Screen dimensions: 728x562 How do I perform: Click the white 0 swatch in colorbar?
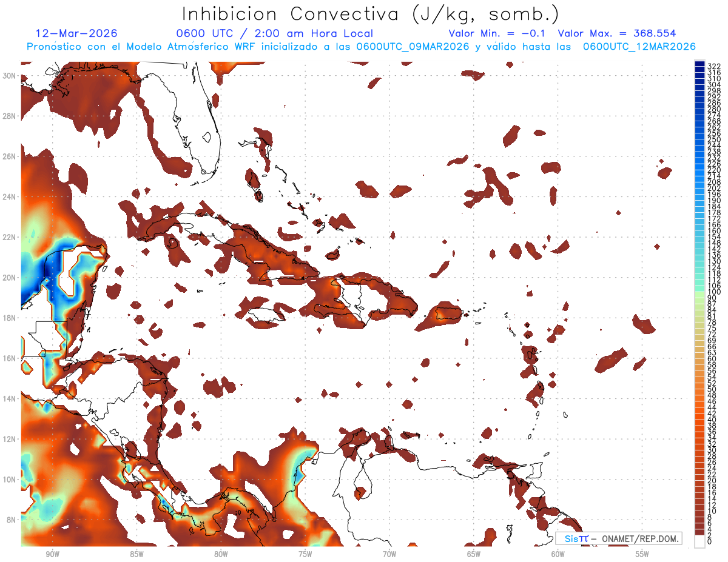699,541
